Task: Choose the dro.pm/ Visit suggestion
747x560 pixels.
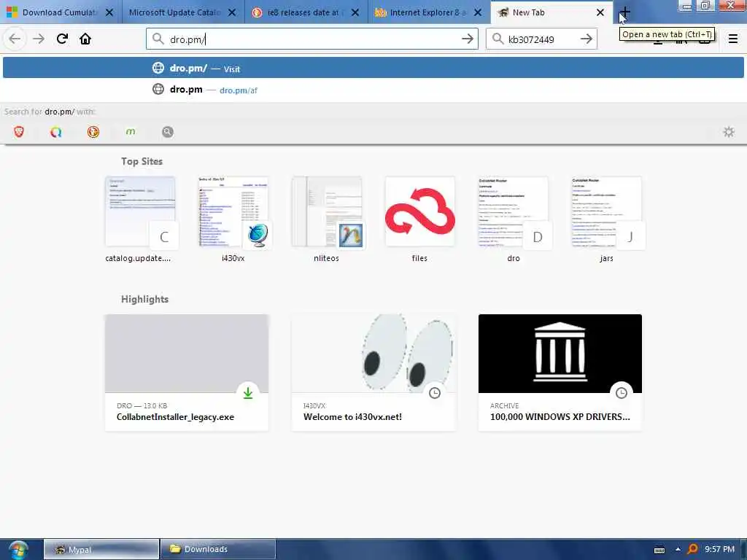Action: pyautogui.click(x=373, y=68)
